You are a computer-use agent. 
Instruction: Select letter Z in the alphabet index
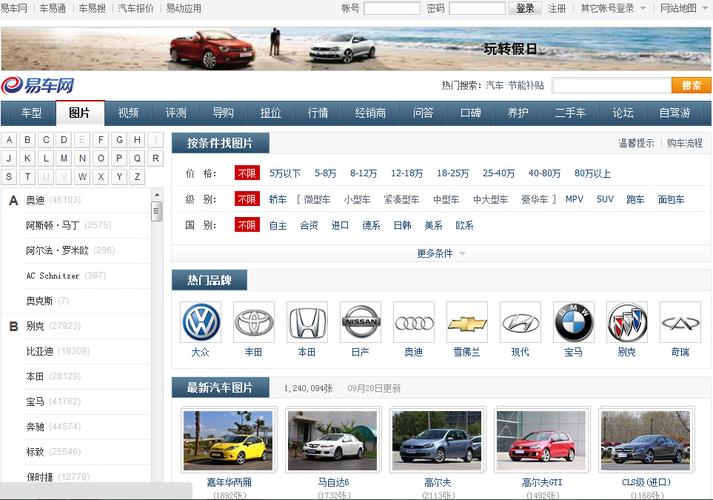click(x=137, y=177)
